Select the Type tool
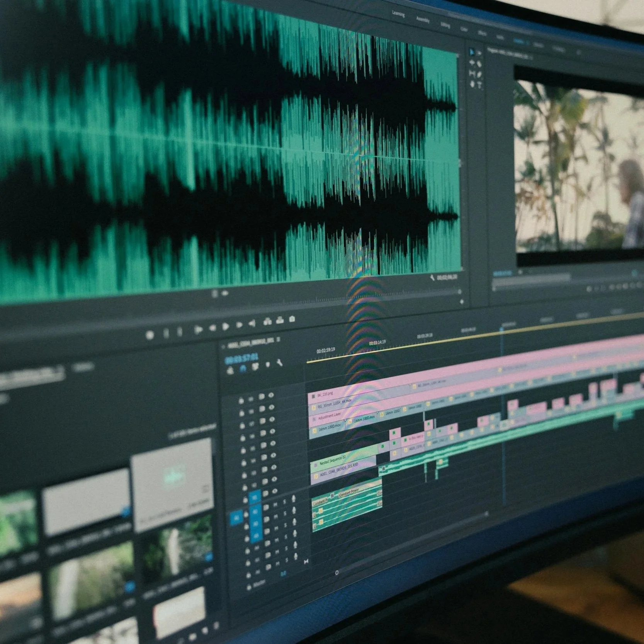The height and width of the screenshot is (644, 644). tap(479, 85)
